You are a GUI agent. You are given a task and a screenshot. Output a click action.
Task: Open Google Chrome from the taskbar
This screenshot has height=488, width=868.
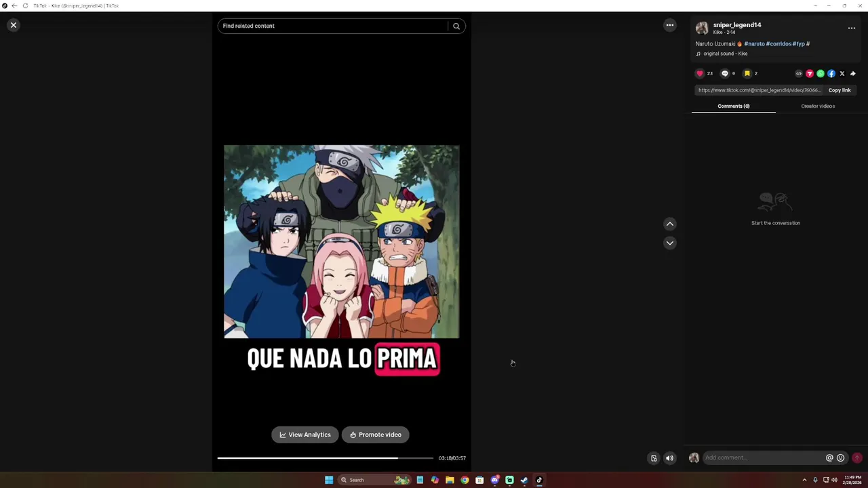[x=465, y=480]
